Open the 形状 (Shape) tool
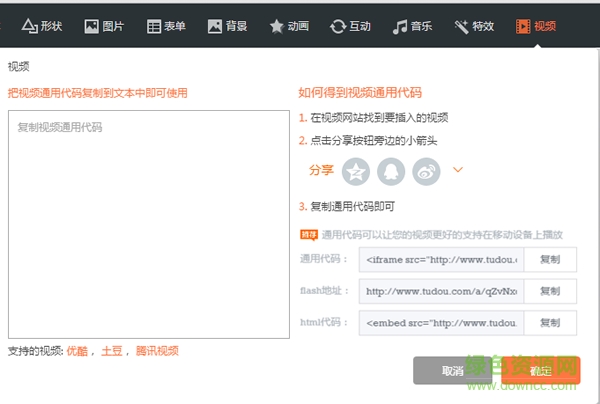This screenshot has width=600, height=404. [42, 26]
